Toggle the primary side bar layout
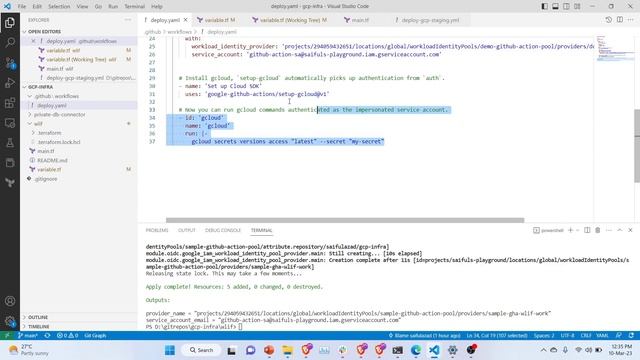Viewport: 640px width, 360px height. 544,6
